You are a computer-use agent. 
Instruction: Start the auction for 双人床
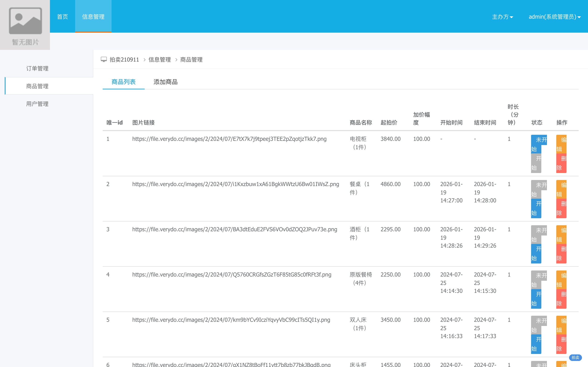(x=536, y=344)
